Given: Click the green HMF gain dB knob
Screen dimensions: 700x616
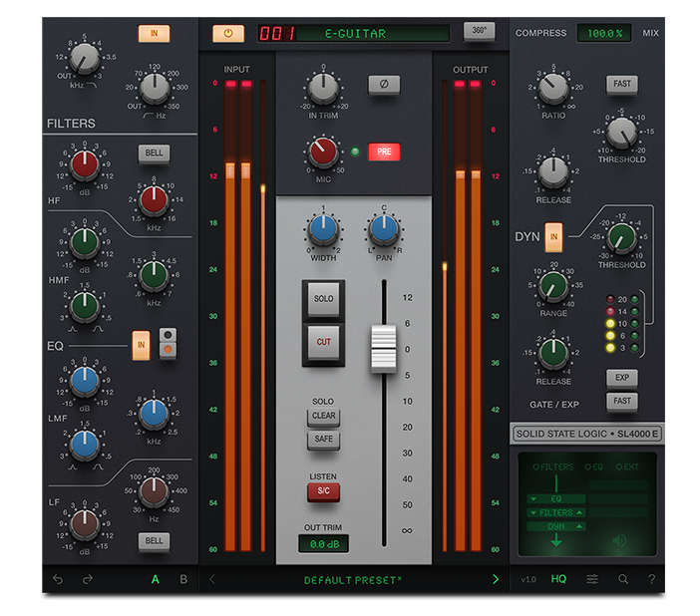Looking at the screenshot, I should 85,242.
